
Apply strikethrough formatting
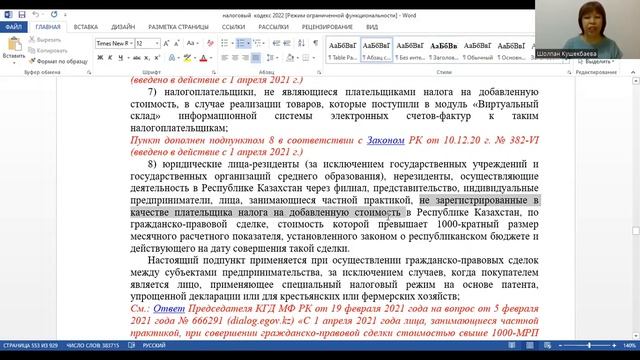point(137,58)
